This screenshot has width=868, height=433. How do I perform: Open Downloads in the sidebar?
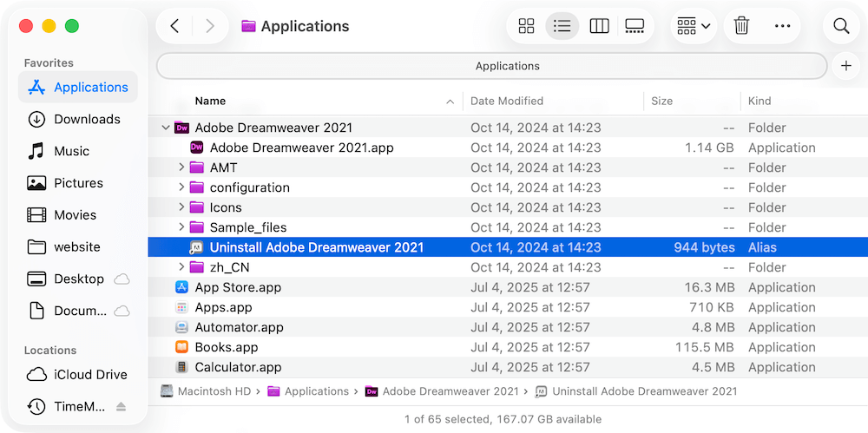[78, 119]
